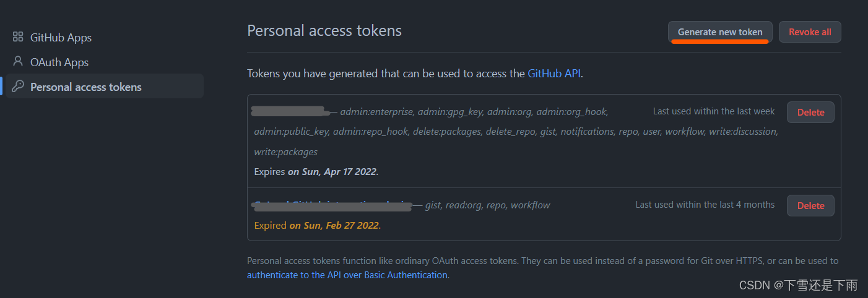Click the GitHub Apps grid icon
The image size is (868, 298).
tap(18, 37)
